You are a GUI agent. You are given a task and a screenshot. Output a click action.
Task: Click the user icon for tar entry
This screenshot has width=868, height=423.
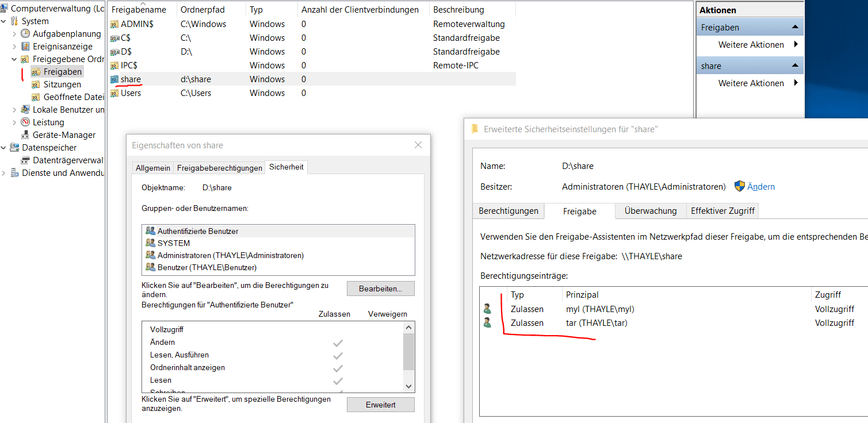coord(488,323)
